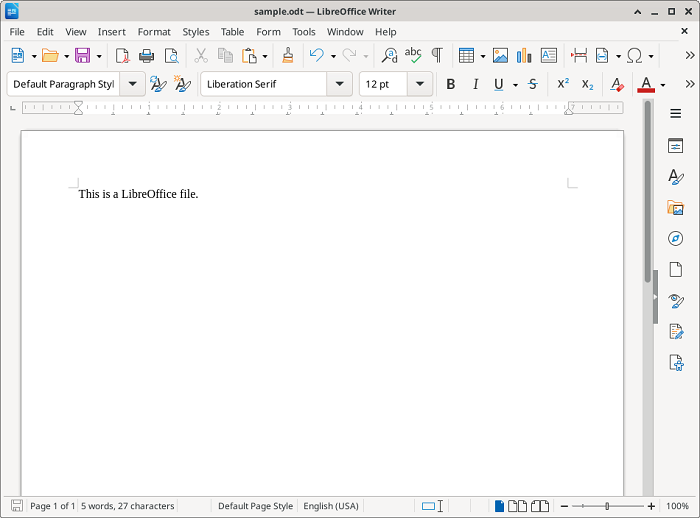Open the Liberation Serif font name dropdown

point(341,85)
